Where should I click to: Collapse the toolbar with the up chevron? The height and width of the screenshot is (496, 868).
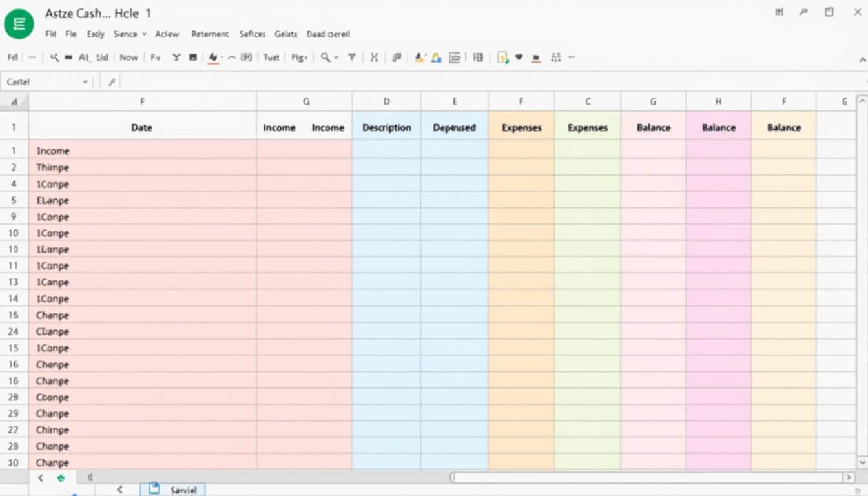[x=862, y=59]
